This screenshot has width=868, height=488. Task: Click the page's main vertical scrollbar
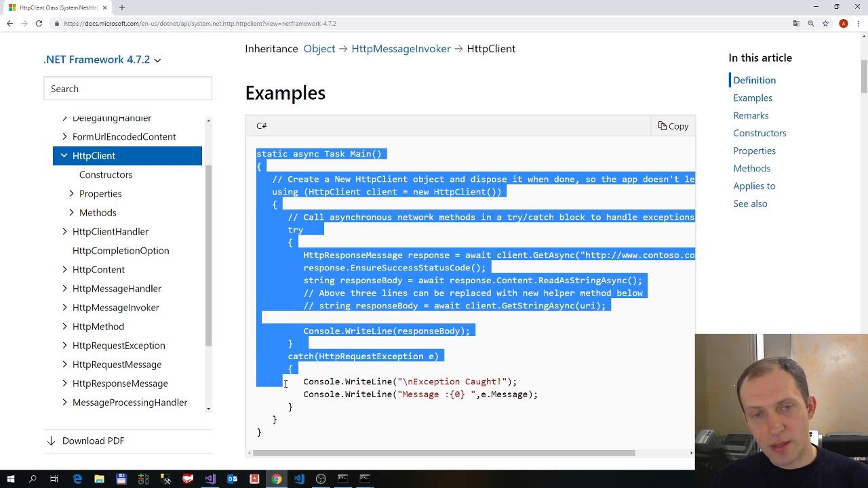click(x=864, y=77)
